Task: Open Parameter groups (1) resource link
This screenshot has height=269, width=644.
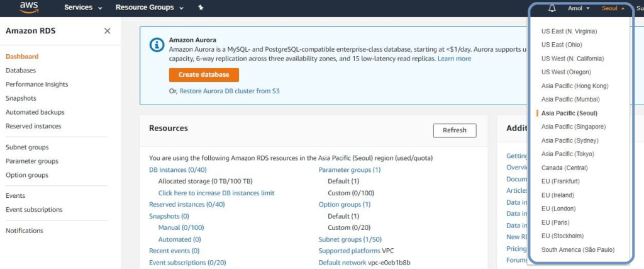Action: [x=350, y=170]
